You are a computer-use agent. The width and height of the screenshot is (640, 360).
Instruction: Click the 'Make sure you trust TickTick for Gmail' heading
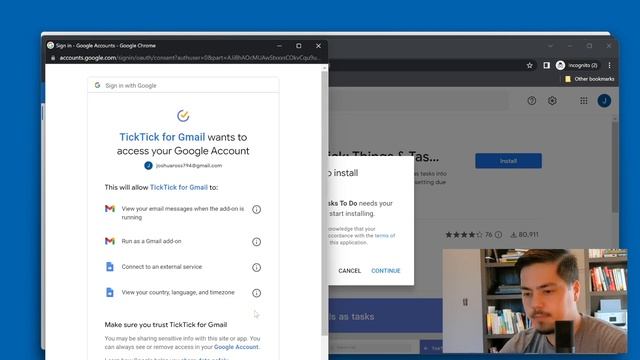pos(166,325)
